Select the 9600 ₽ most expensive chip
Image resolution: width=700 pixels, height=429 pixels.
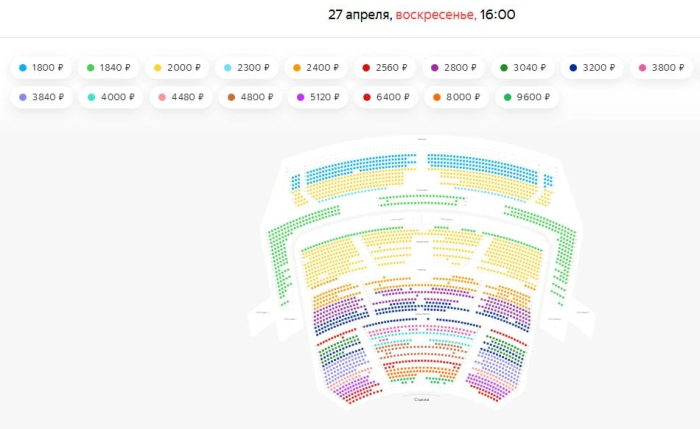pos(527,97)
